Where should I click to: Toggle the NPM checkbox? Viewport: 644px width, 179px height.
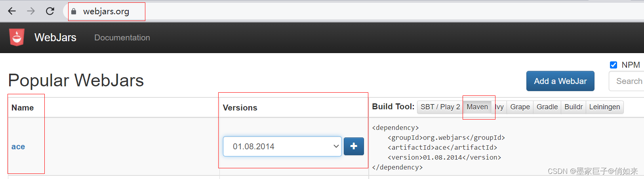[x=614, y=65]
